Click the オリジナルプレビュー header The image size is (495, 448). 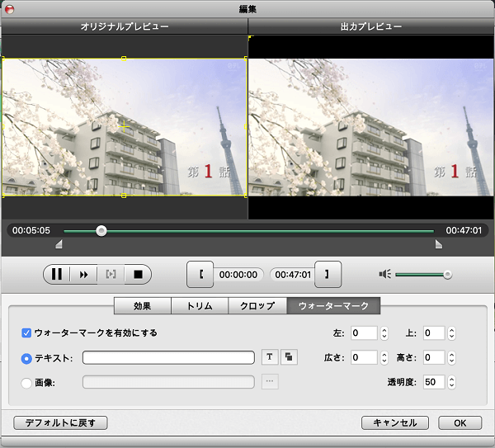click(x=125, y=26)
